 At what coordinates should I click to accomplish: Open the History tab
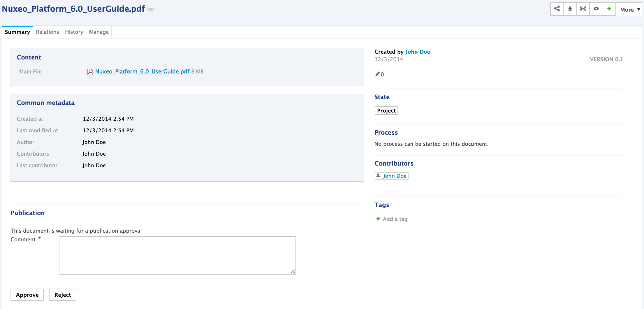(x=74, y=32)
